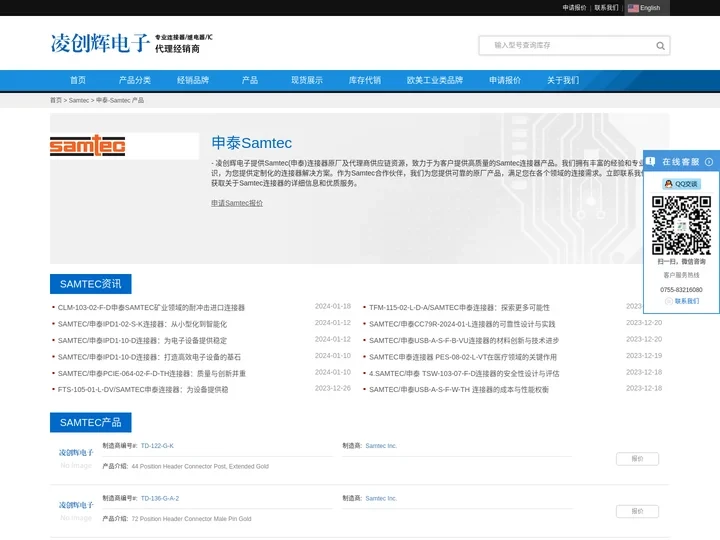Open news FTS-105-01-L-DV/SAMTEC申泰连接器
720x540 pixels.
[143, 390]
